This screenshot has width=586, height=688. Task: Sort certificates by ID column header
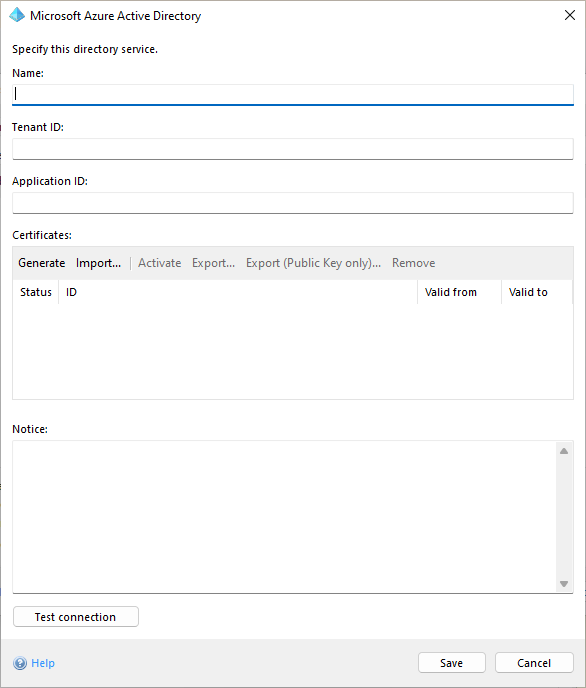(238, 292)
